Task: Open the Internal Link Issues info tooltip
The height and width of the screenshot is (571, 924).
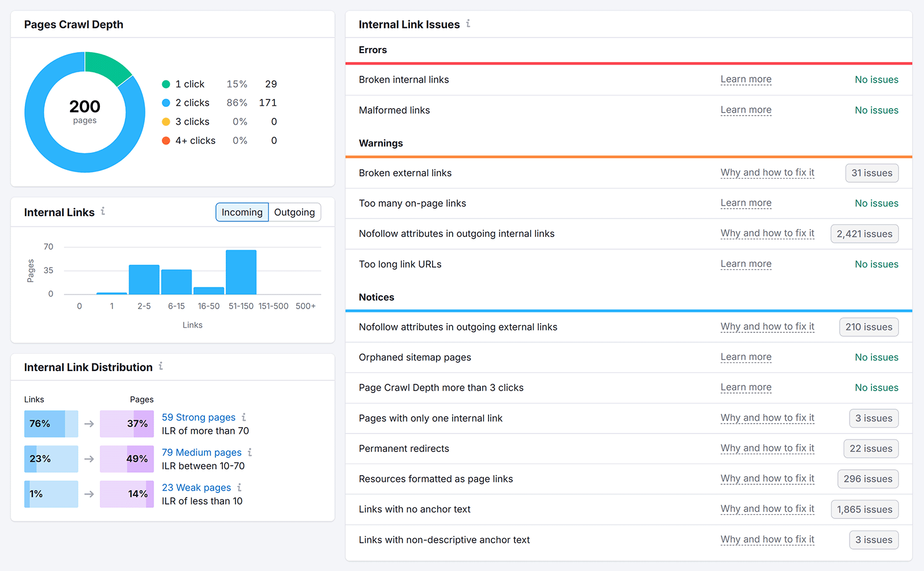Action: (469, 24)
